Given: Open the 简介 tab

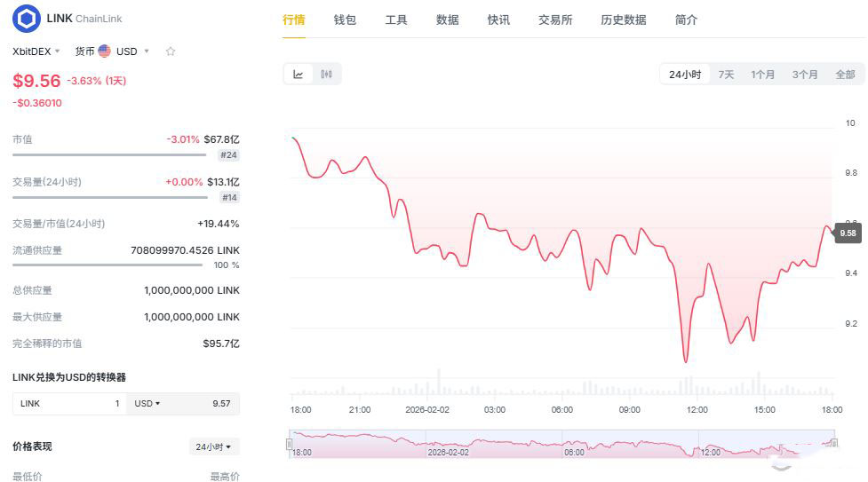Looking at the screenshot, I should [x=686, y=20].
